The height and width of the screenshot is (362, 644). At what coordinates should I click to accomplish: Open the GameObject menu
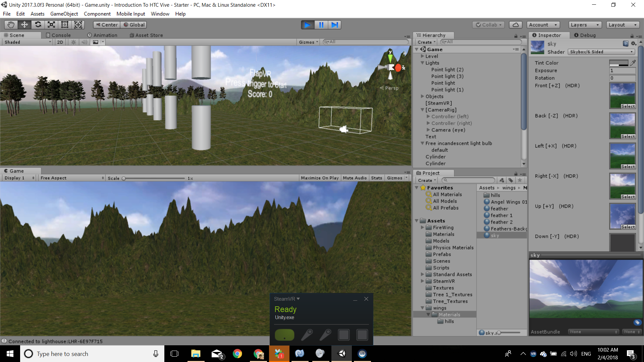pyautogui.click(x=64, y=14)
